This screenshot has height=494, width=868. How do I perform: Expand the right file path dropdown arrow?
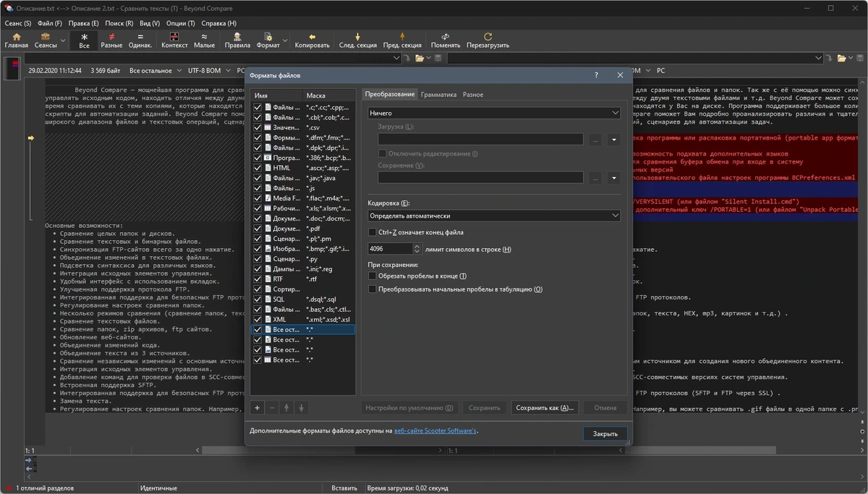click(x=819, y=58)
